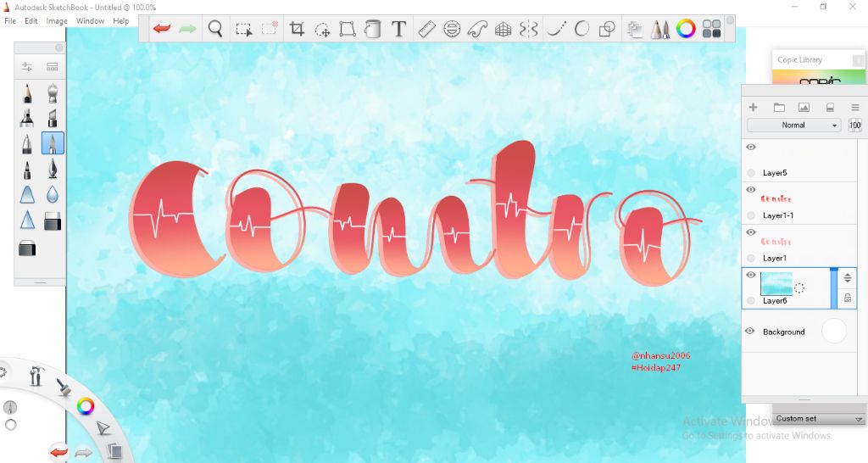868x463 pixels.
Task: Open the Copic Library grid icon
Action: [711, 28]
